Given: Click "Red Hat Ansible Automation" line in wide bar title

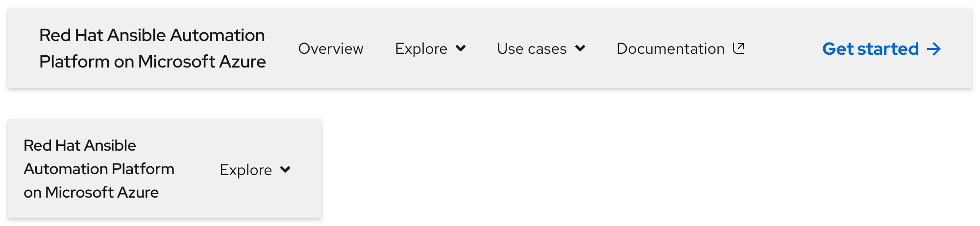Looking at the screenshot, I should [152, 35].
